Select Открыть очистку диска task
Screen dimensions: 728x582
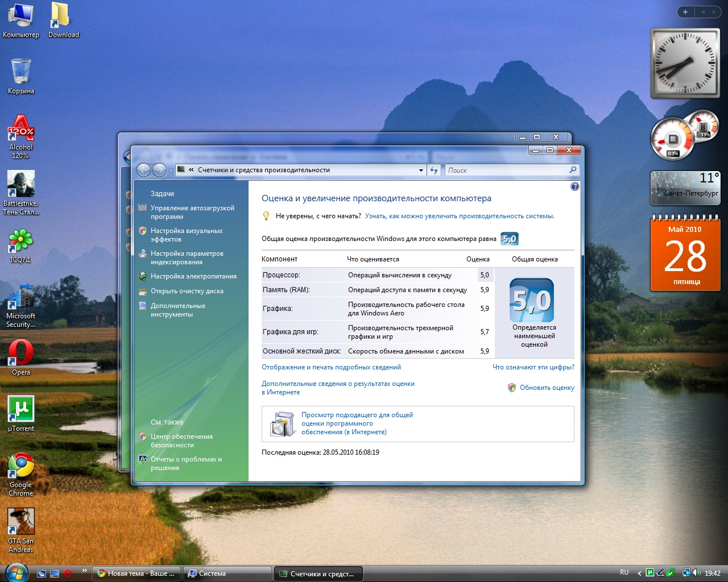point(187,291)
